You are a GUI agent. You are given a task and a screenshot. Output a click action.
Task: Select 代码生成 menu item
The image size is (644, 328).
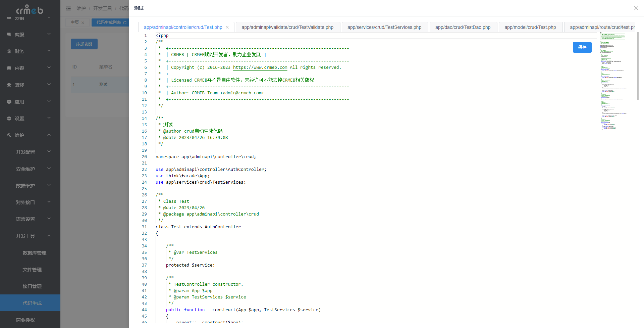(x=30, y=303)
